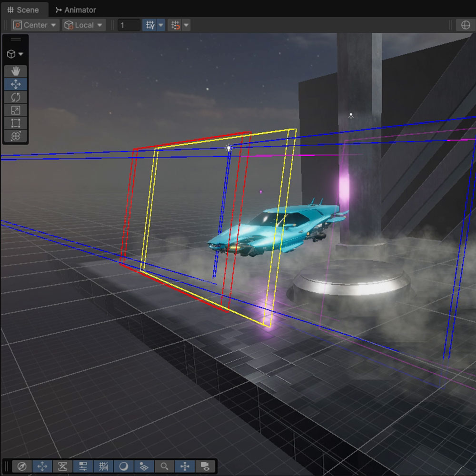476x476 pixels.
Task: Switch to the Animator tab
Action: (76, 10)
